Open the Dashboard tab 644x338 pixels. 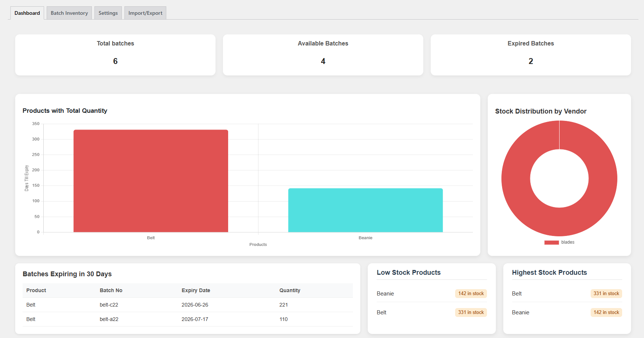click(x=27, y=13)
